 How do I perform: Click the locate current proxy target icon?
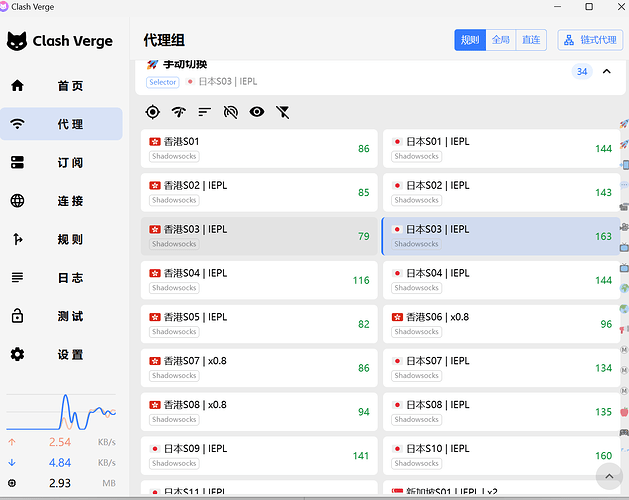152,112
